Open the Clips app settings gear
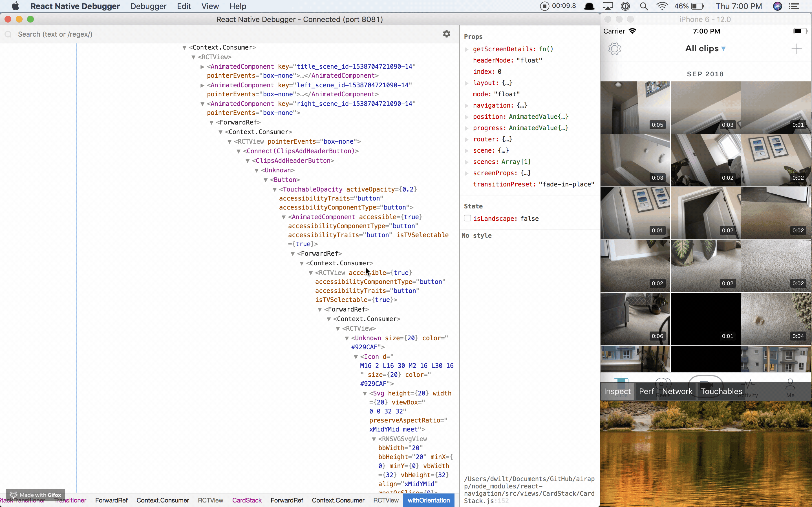The width and height of the screenshot is (812, 507). (x=614, y=48)
